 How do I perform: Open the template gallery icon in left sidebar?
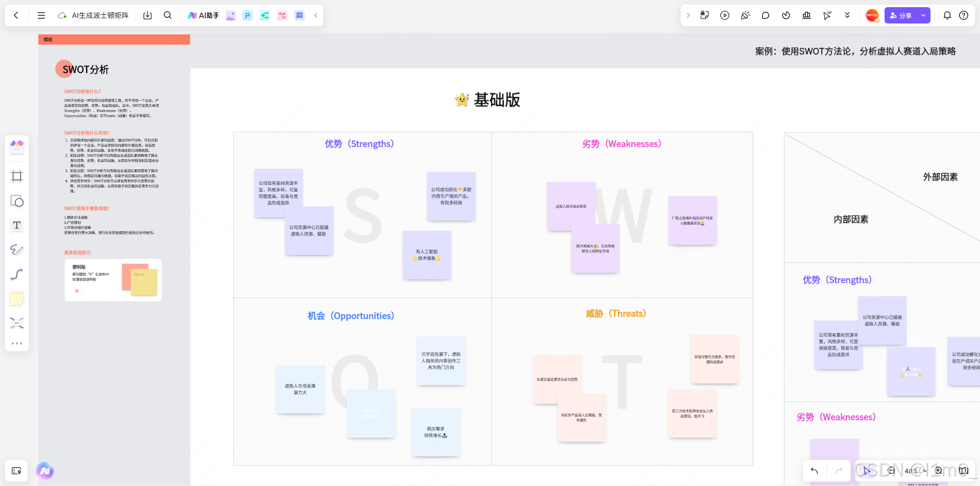tap(17, 147)
